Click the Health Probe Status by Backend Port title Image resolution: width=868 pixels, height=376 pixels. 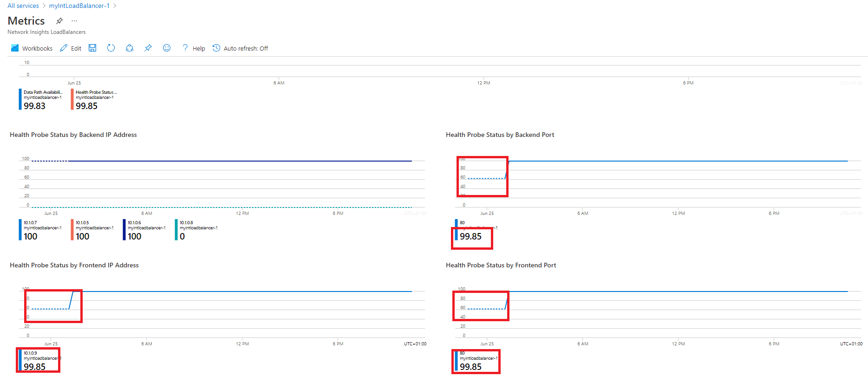point(500,135)
